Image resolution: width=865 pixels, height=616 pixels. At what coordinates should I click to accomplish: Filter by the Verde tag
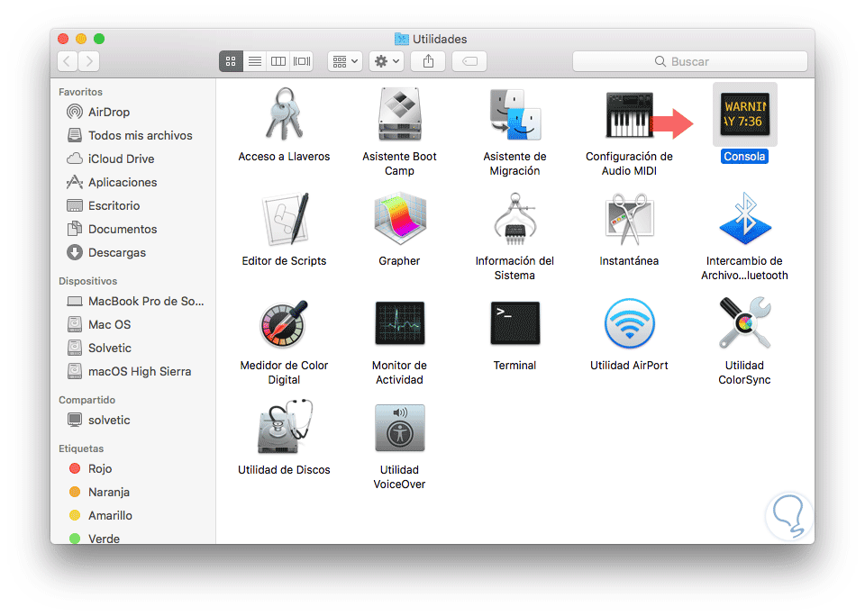click(132, 539)
